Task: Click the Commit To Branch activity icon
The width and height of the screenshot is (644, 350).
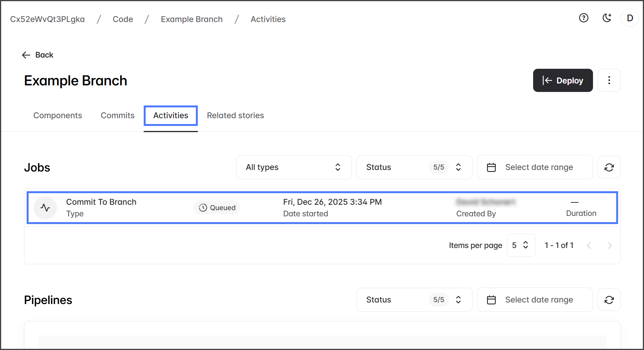Action: click(x=45, y=208)
